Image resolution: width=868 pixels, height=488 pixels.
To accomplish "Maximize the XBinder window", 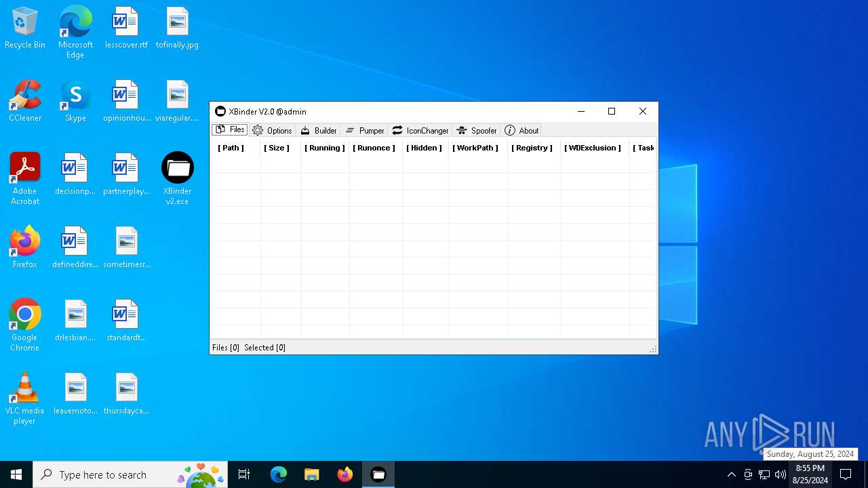I will [x=612, y=111].
